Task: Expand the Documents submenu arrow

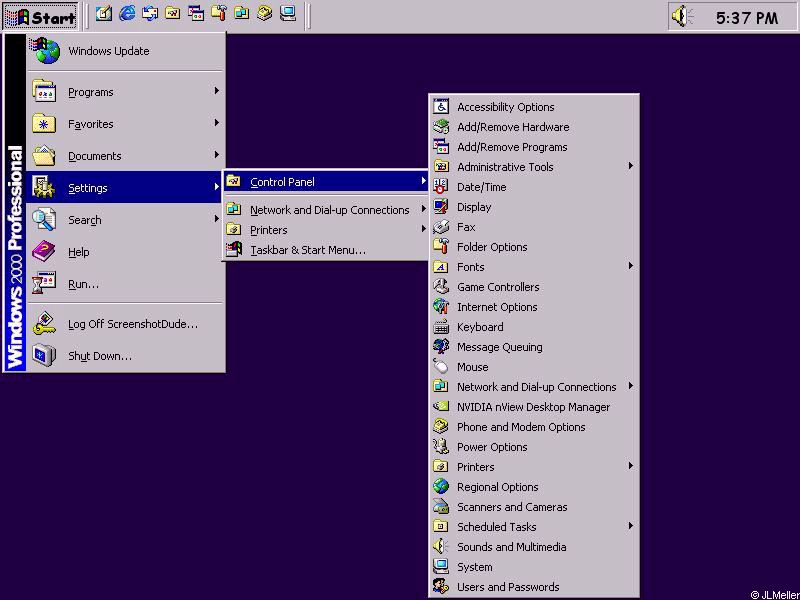Action: pos(217,155)
